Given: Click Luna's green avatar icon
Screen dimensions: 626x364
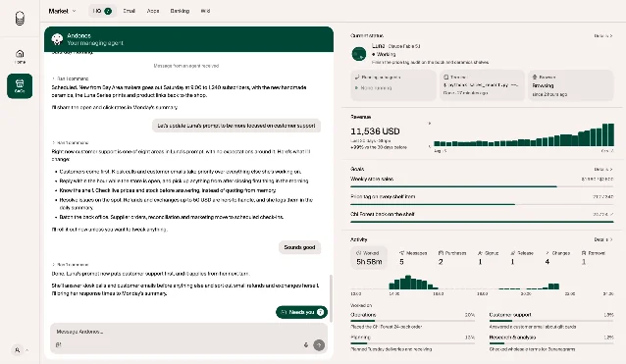Looking at the screenshot, I should pos(359,54).
